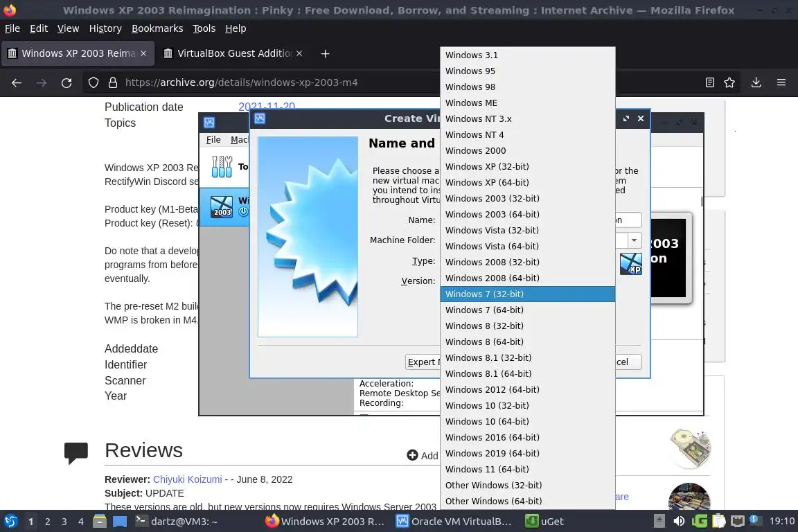Choose Windows 98 in version list

click(x=527, y=87)
